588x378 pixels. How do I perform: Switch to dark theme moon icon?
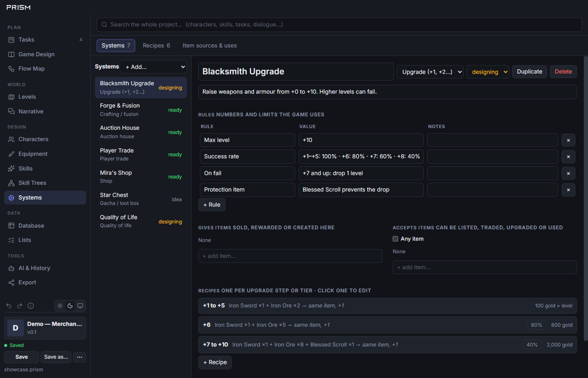(70, 306)
